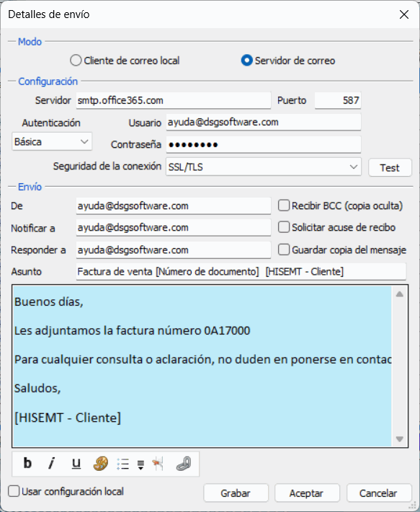The image size is (420, 512).
Task: Insert a hyperlink with chain icon
Action: pos(183,464)
